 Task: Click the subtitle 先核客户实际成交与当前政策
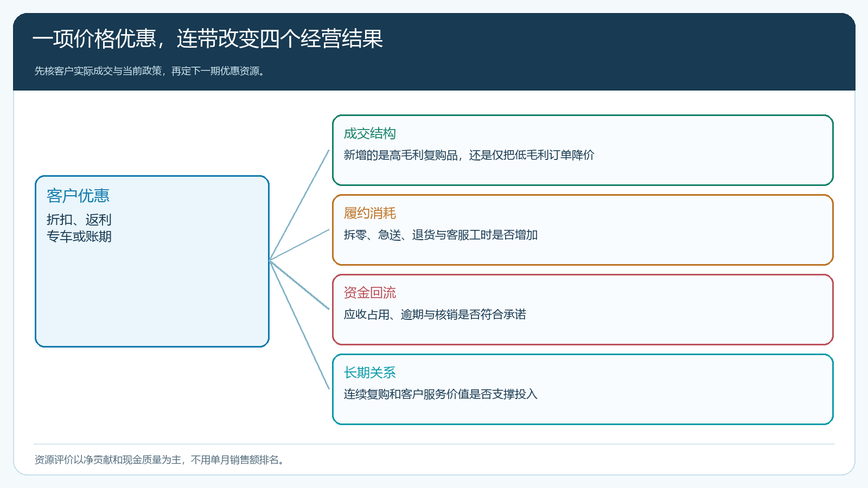click(98, 71)
